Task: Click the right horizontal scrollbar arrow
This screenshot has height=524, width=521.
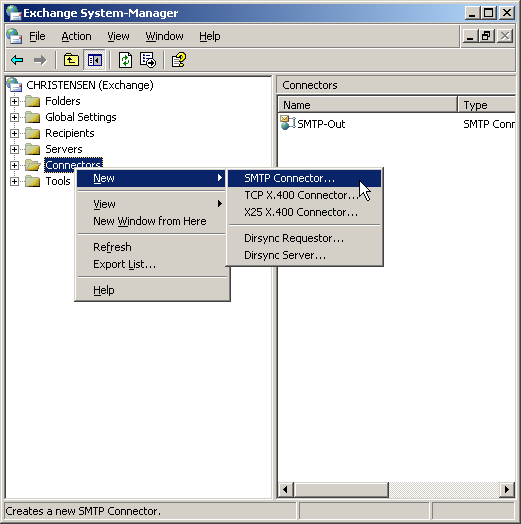Action: click(507, 490)
